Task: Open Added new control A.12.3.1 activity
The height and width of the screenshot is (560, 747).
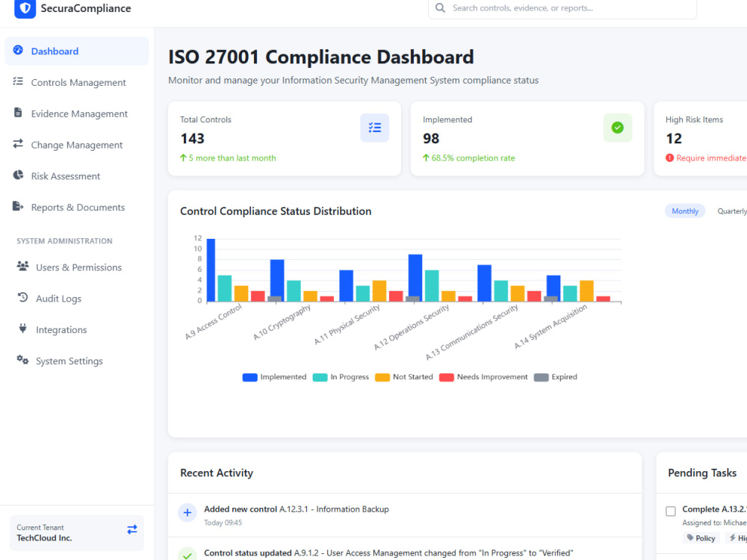Action: pos(405,515)
